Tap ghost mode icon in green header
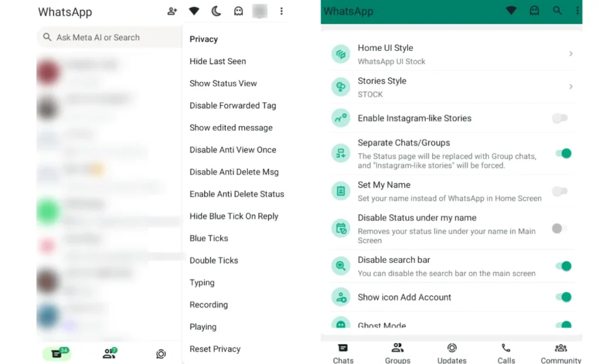Screen dimensions: 599x364 pyautogui.click(x=535, y=11)
